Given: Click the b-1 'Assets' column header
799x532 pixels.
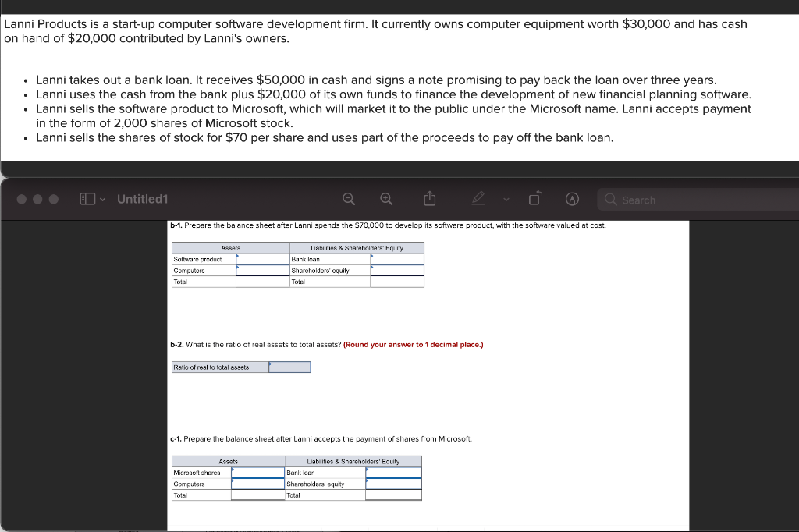Looking at the screenshot, I should tap(231, 248).
